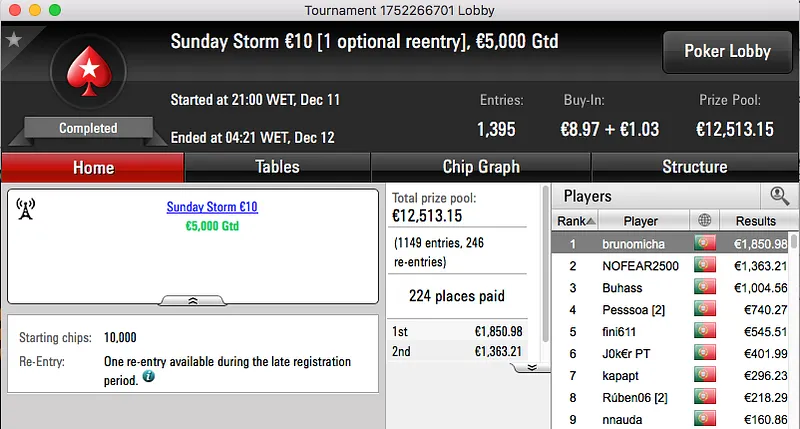This screenshot has width=800, height=429.
Task: Open the Sunday Storm €10 link
Action: point(212,207)
